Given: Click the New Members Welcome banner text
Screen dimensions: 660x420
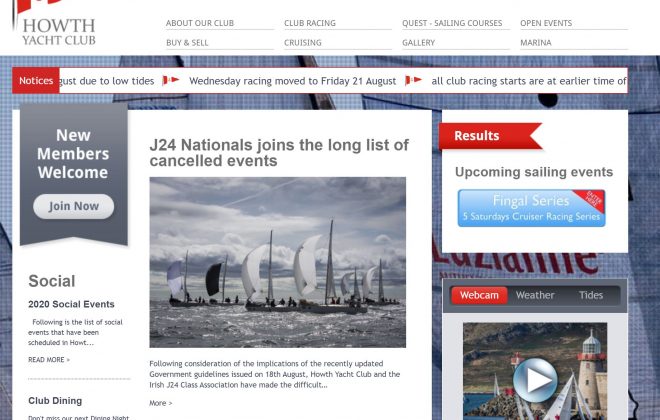Looking at the screenshot, I should point(73,154).
